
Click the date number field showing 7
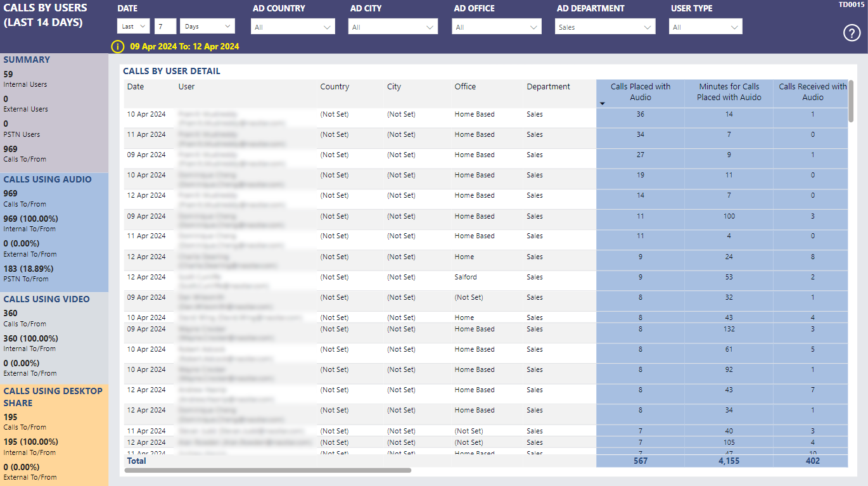tap(165, 27)
